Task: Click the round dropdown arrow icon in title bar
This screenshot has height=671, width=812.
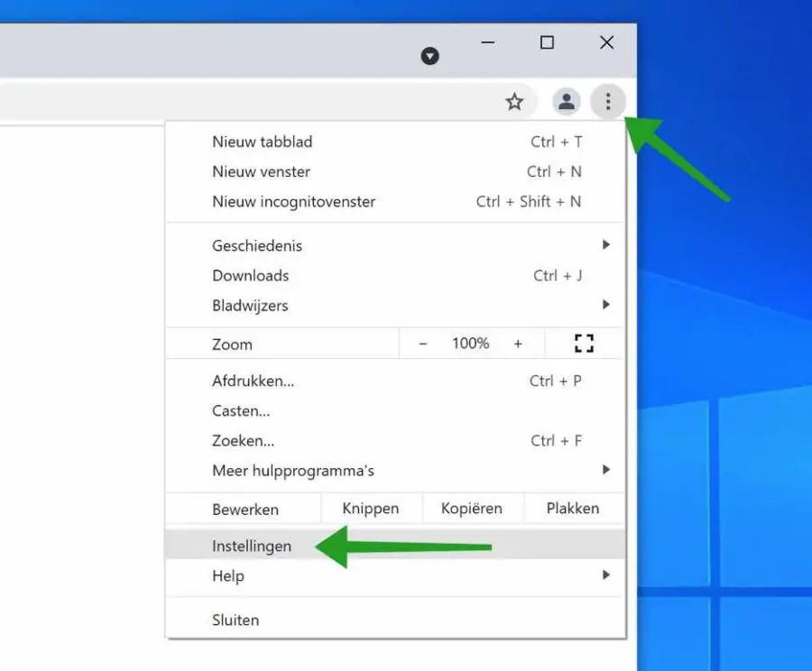Action: 429,56
